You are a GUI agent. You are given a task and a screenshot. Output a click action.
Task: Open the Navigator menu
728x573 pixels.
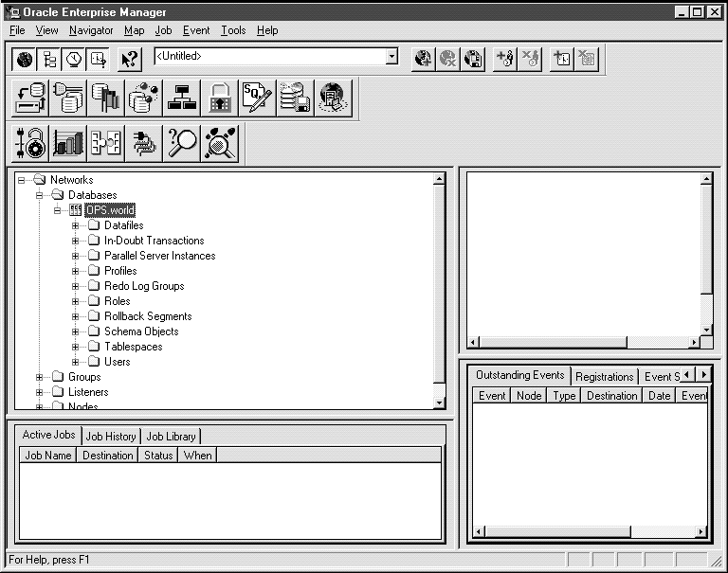point(91,30)
